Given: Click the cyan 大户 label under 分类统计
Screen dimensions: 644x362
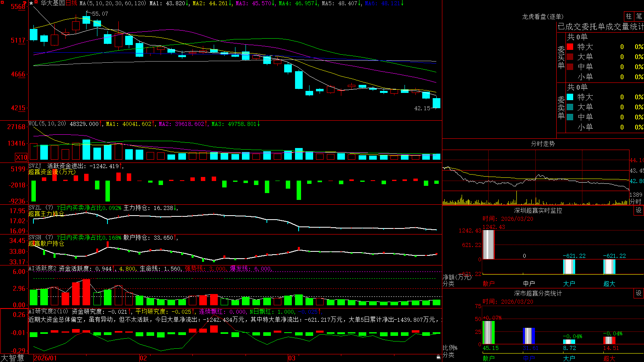Looking at the screenshot, I should click(569, 358).
